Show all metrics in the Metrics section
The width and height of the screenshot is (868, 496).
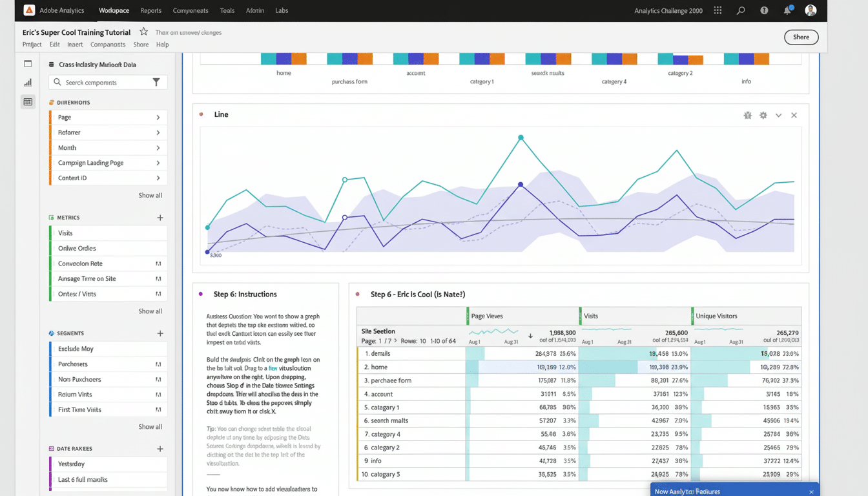150,311
